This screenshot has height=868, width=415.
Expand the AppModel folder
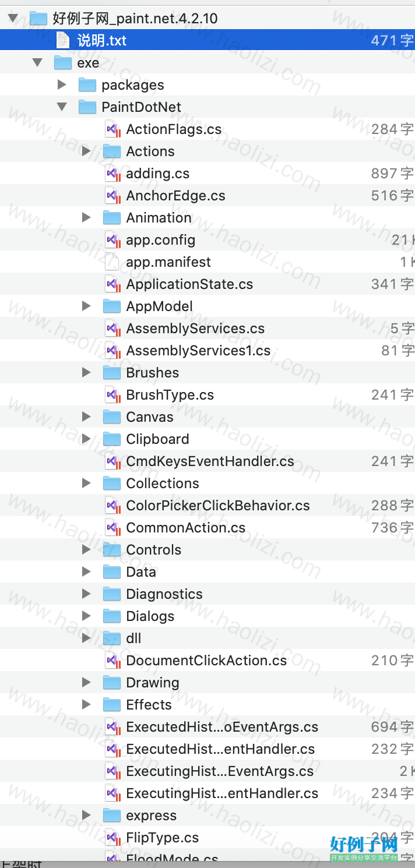click(x=87, y=306)
